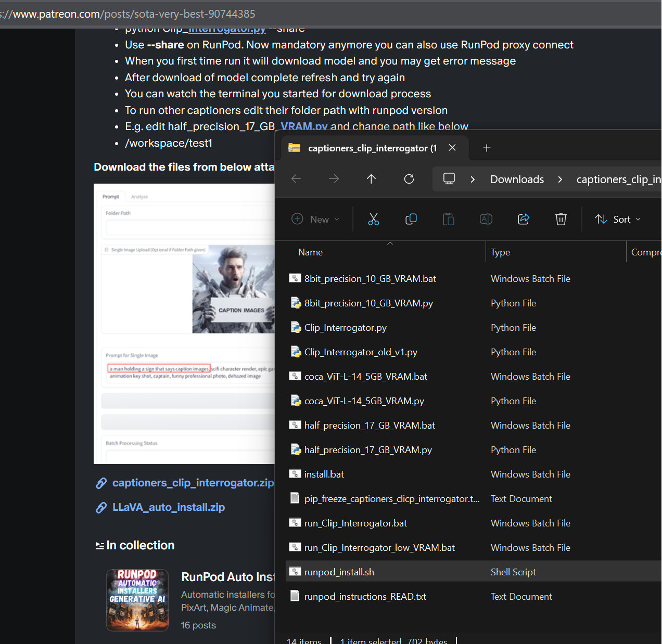Click the runpod_install.sh file icon
Viewport: 662px width, 644px height.
point(295,572)
